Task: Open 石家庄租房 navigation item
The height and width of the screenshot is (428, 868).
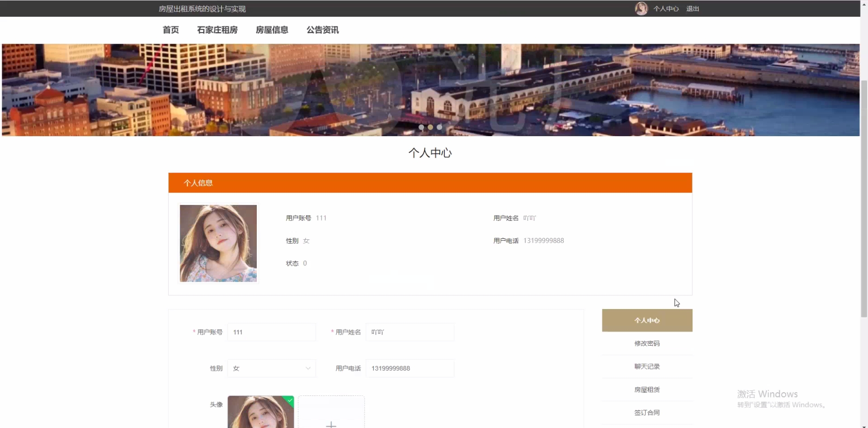Action: 217,30
